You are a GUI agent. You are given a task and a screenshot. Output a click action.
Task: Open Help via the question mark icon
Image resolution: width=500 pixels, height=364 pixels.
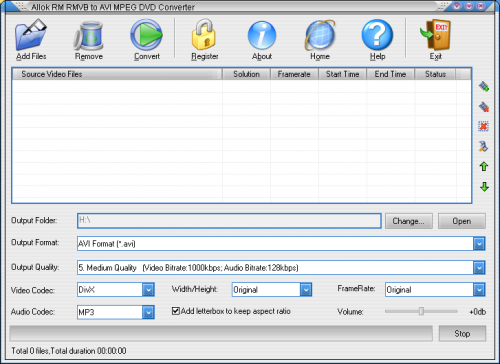pyautogui.click(x=377, y=35)
